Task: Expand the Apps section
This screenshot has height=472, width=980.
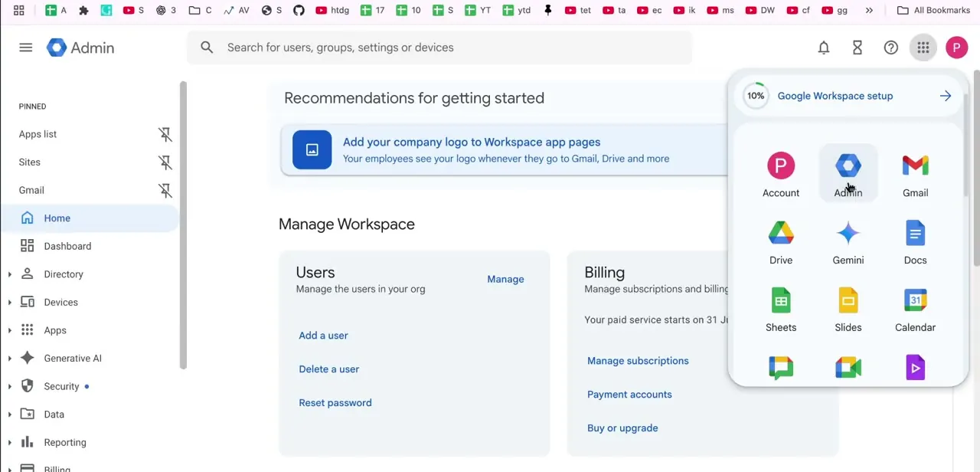Action: (10, 330)
